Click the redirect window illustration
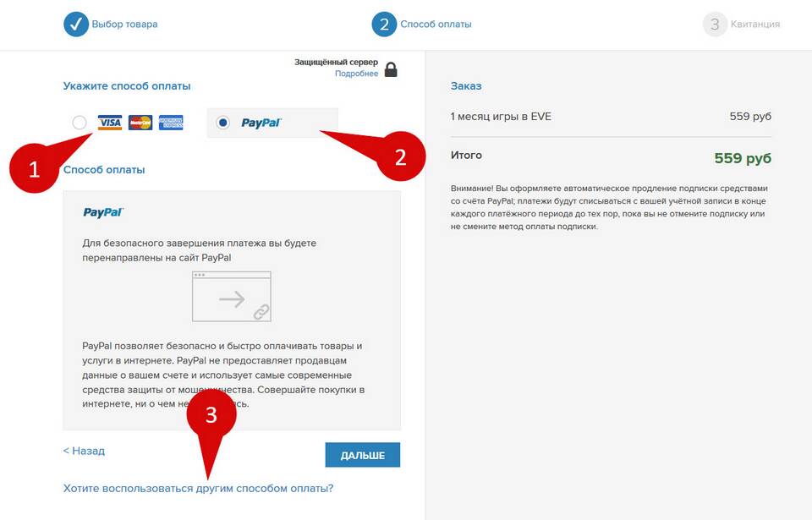 click(232, 297)
